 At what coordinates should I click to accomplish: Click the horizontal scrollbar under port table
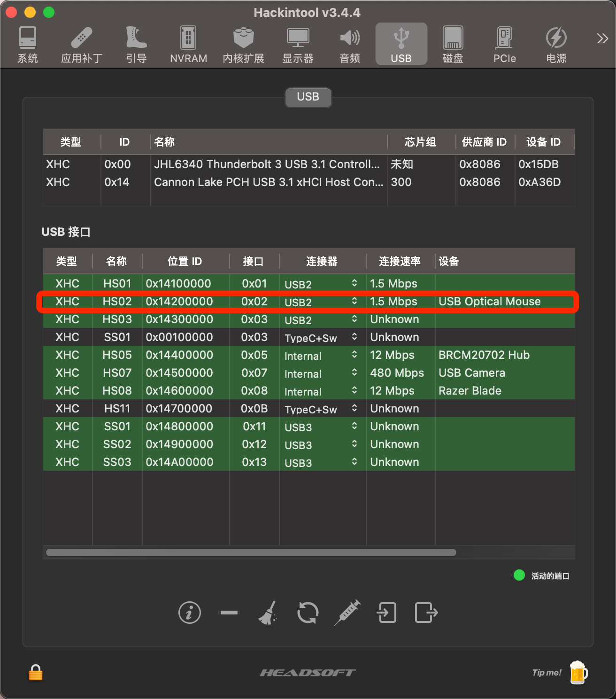pos(251,552)
